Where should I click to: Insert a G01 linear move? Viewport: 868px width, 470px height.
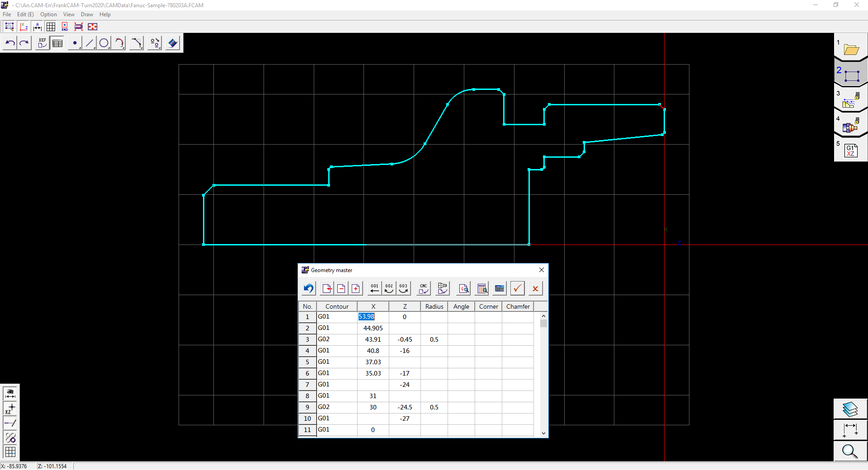click(375, 288)
